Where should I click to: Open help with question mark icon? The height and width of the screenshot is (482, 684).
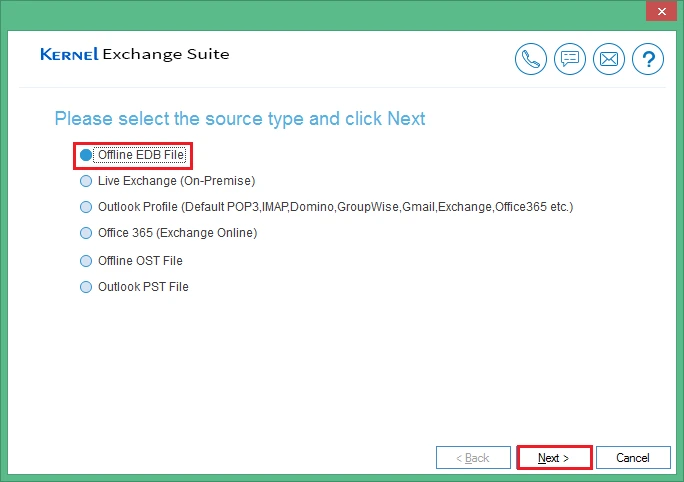648,59
